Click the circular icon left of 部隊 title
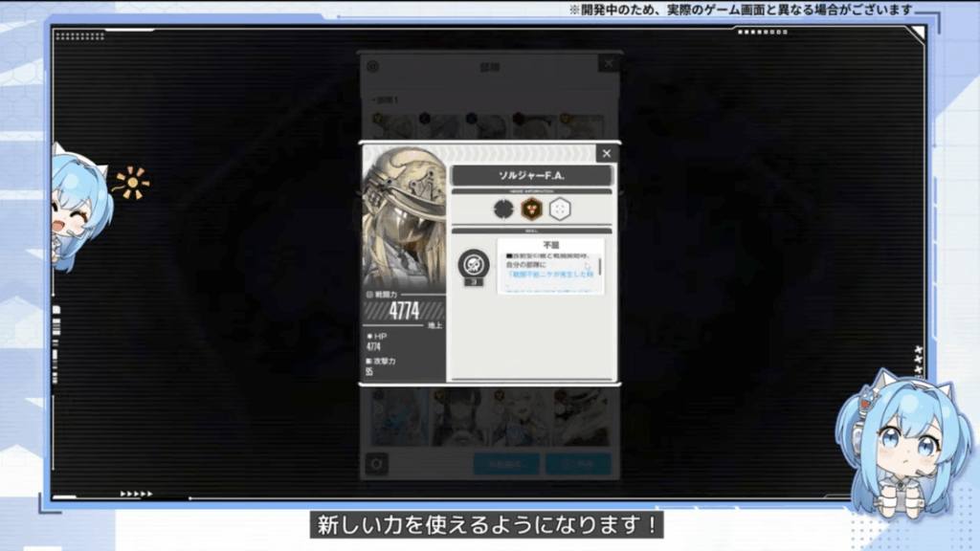The width and height of the screenshot is (980, 551). (x=373, y=67)
